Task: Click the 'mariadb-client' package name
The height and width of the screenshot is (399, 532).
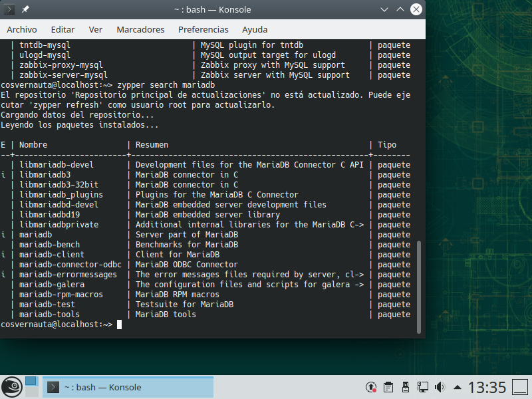Action: pyautogui.click(x=52, y=255)
